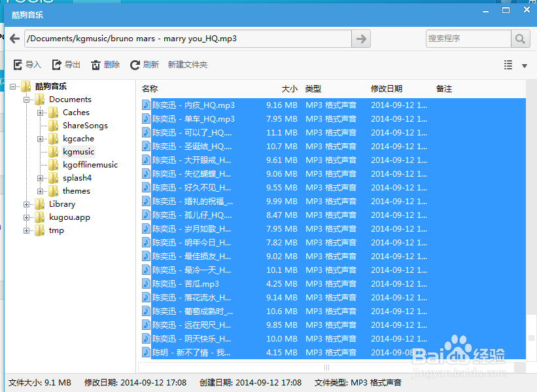Click the 备注 column header
Image resolution: width=537 pixels, height=392 pixels.
click(444, 89)
